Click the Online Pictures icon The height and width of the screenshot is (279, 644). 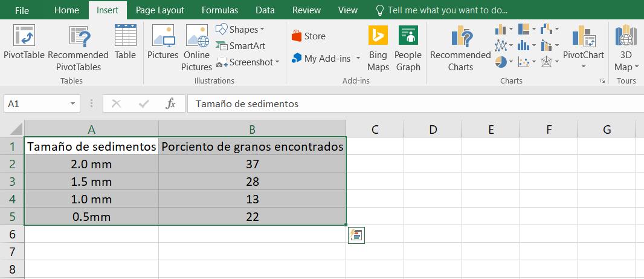[196, 36]
